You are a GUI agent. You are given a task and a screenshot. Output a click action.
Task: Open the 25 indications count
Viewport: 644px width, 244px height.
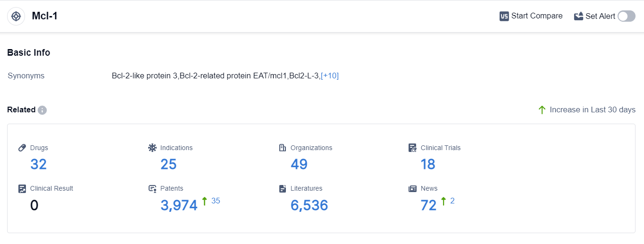[x=168, y=164]
